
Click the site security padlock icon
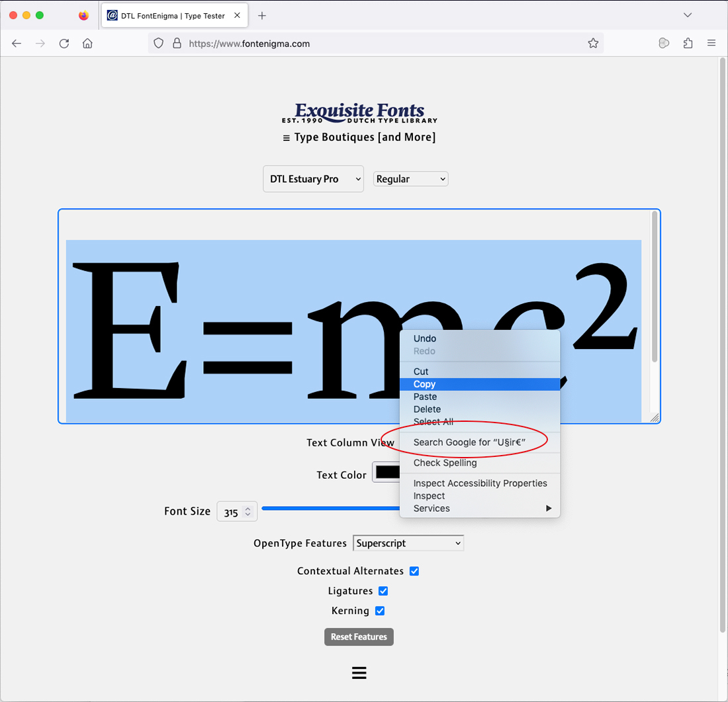pos(177,44)
